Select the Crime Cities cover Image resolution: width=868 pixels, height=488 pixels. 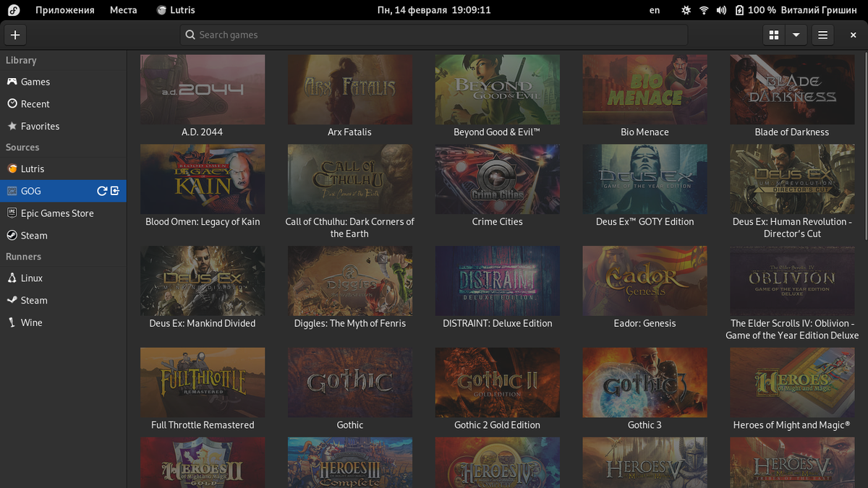pyautogui.click(x=498, y=179)
